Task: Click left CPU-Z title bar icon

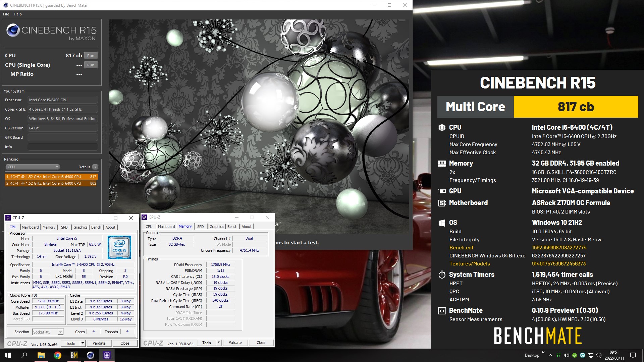Action: tap(8, 218)
